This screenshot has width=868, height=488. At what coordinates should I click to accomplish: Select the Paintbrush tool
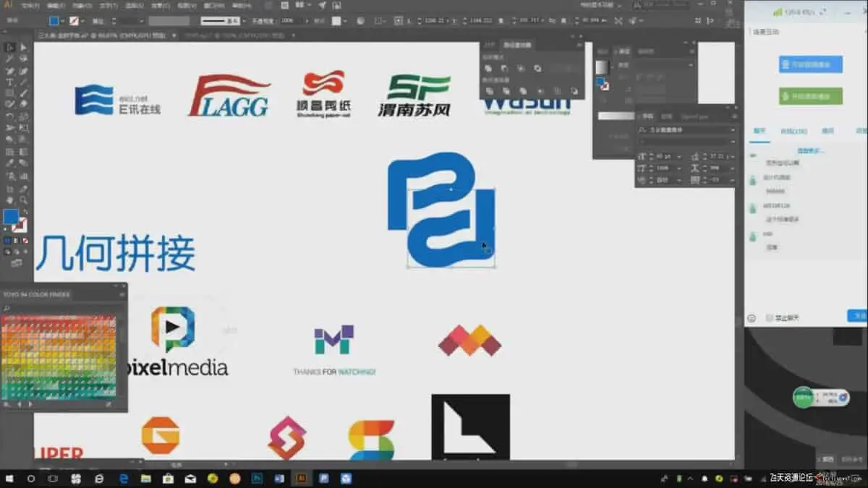coord(23,93)
